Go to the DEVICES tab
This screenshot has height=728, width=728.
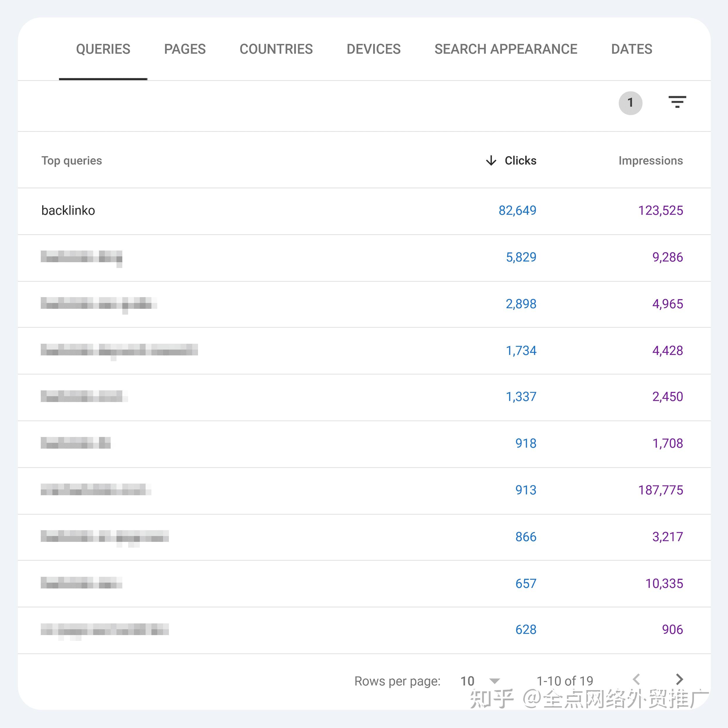point(373,49)
